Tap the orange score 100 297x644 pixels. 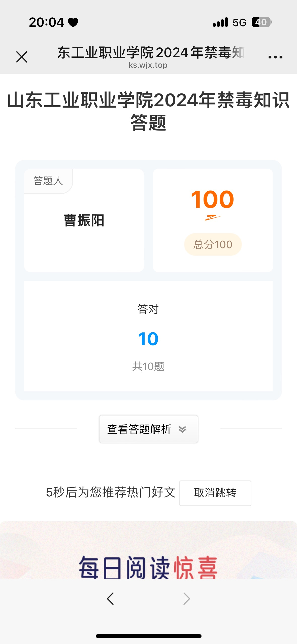[212, 200]
